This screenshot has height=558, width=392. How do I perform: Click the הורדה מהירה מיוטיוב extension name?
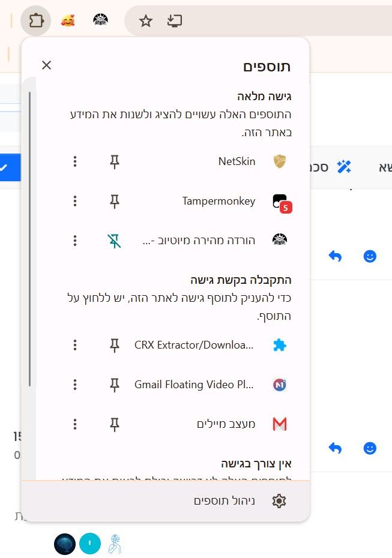199,241
